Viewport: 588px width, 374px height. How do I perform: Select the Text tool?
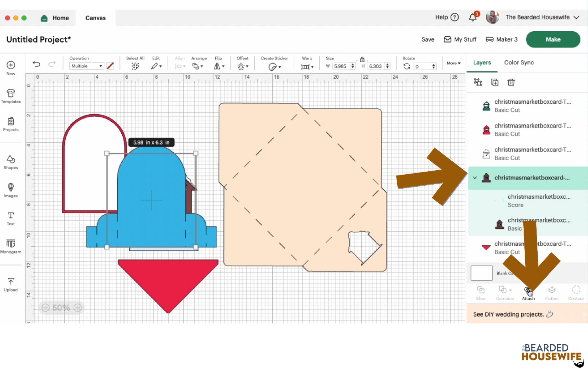point(11,218)
